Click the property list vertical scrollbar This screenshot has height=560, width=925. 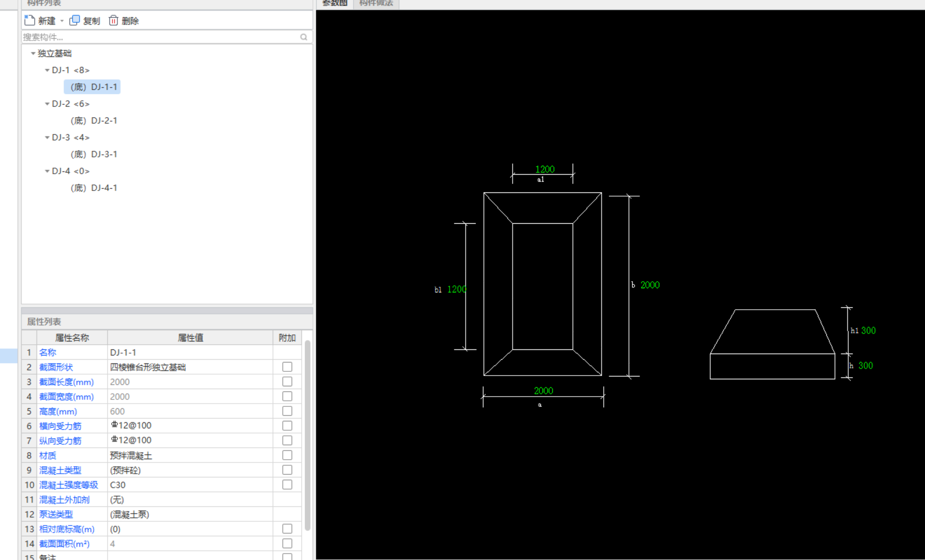pyautogui.click(x=307, y=435)
